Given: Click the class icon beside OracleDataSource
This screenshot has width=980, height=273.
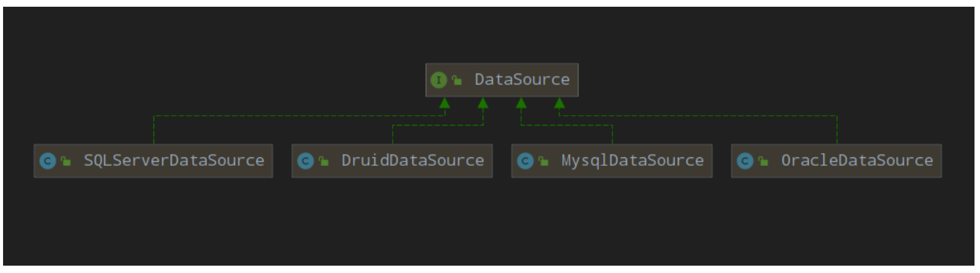Looking at the screenshot, I should (744, 161).
